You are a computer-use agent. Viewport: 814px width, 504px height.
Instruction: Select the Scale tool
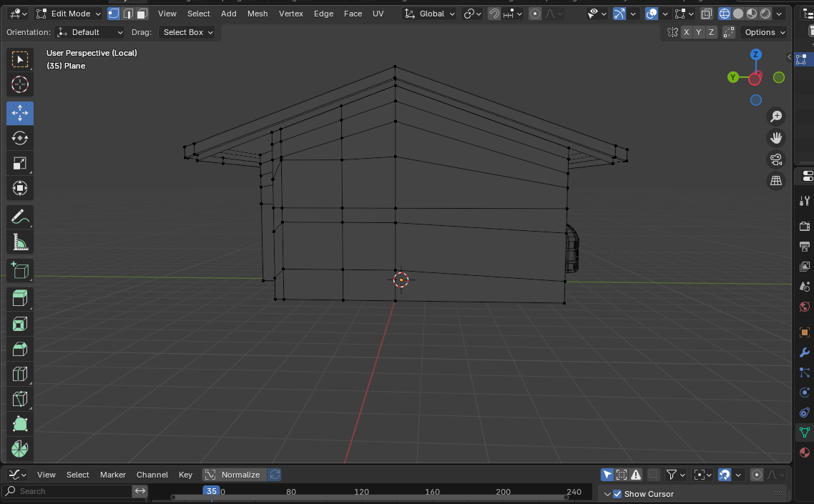20,164
